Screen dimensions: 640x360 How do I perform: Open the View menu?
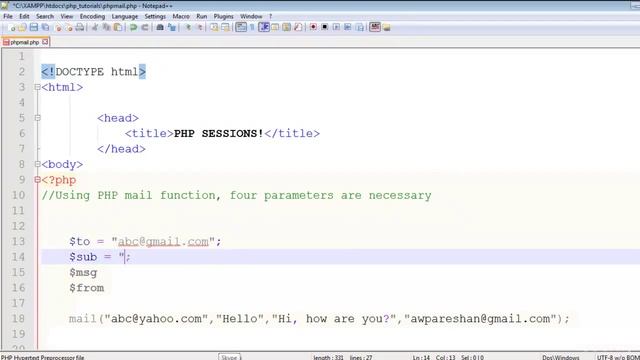[x=67, y=16]
